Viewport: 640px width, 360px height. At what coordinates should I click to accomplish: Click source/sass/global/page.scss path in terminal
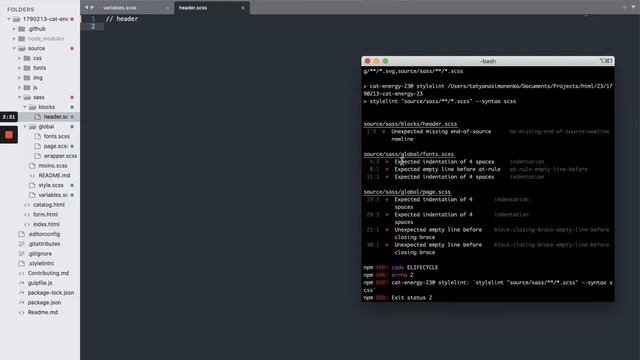(407, 192)
